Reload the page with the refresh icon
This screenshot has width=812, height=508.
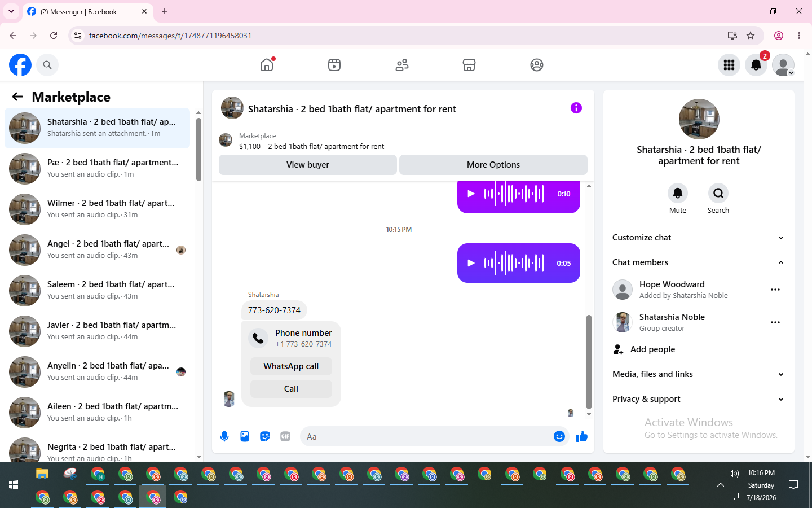54,36
